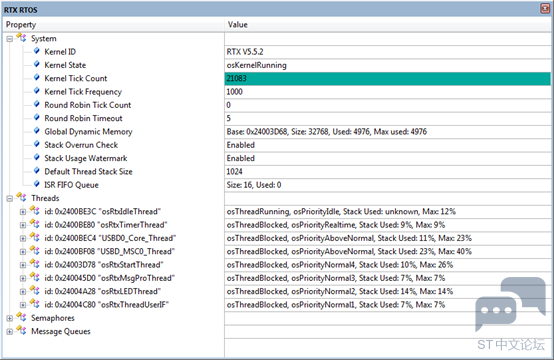
Task: Select the Kernel ID label
Action: point(60,52)
